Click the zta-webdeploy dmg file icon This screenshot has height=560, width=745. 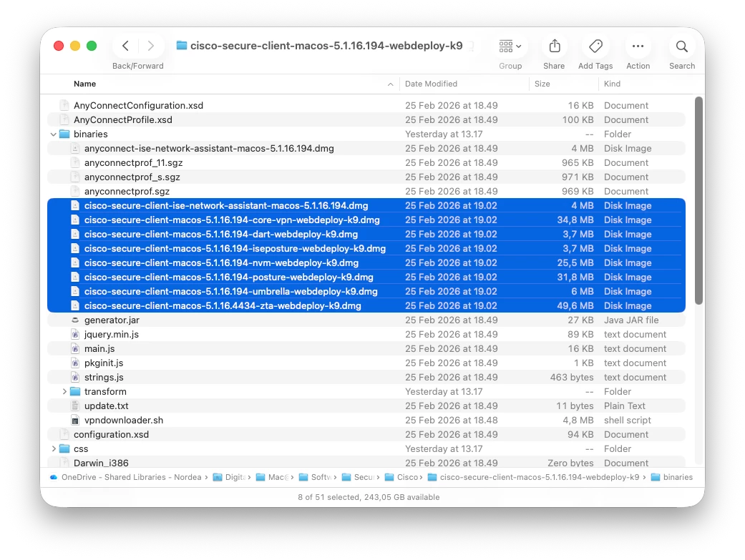click(x=75, y=305)
